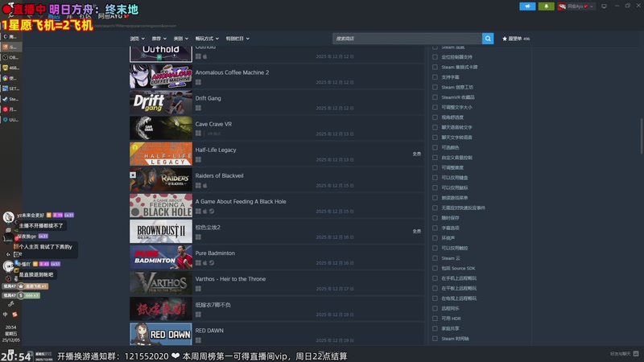
Task: Toggle the 聊天语音转文字 checkbox
Action: point(435,127)
